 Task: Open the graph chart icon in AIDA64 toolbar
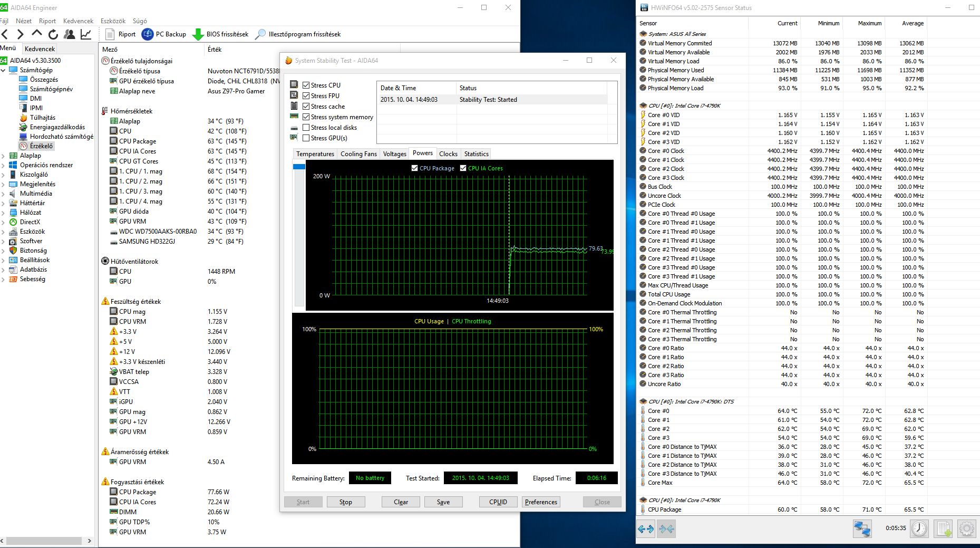(x=86, y=34)
